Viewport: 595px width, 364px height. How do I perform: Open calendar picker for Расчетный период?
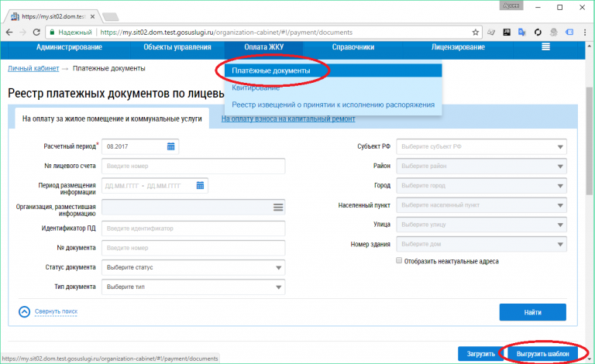170,146
